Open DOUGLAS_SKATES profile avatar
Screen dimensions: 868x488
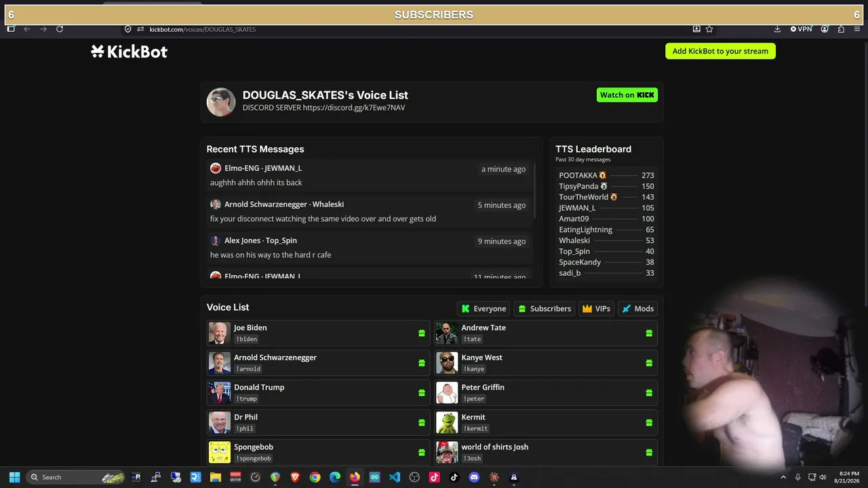(x=221, y=102)
